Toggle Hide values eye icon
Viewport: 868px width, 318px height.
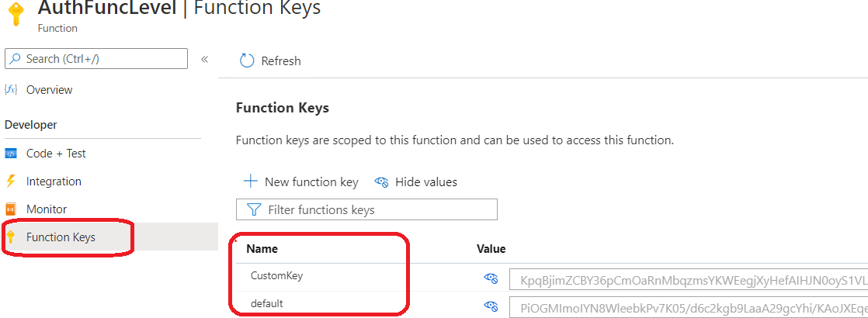(x=381, y=182)
